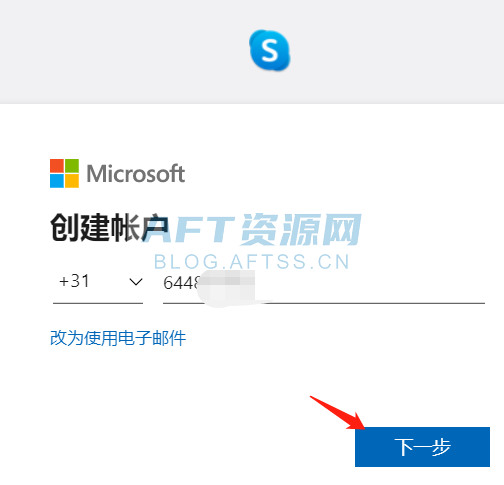The height and width of the screenshot is (485, 504).
Task: Click the blue square in Microsoft logo
Action: (x=57, y=181)
